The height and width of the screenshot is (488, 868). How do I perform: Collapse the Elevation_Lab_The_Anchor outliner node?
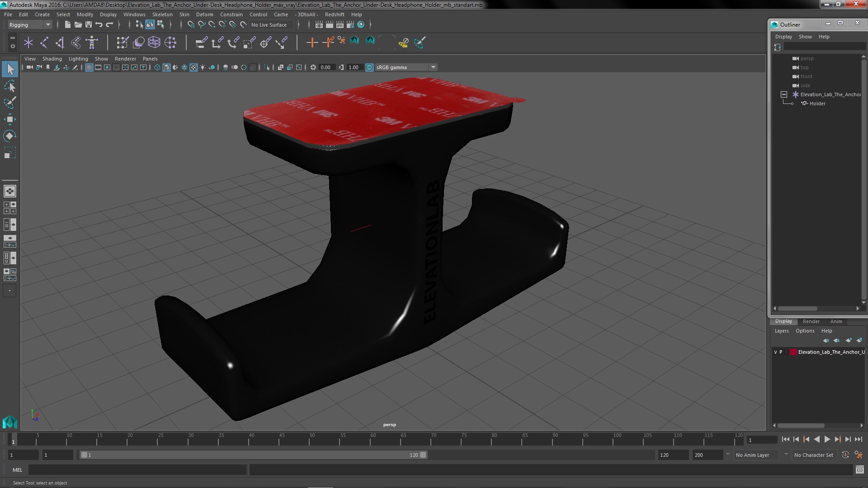[x=784, y=94]
